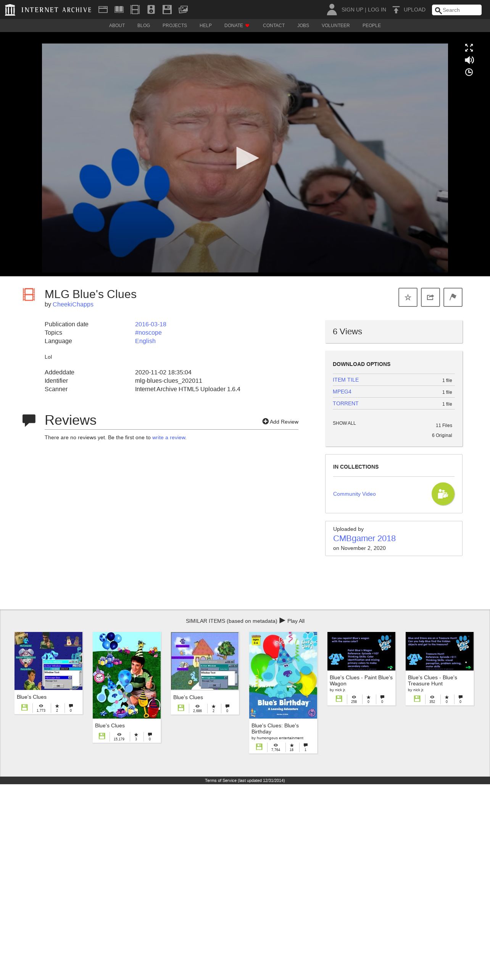The height and width of the screenshot is (980, 490).
Task: Open the Community Video collection link
Action: pos(354,494)
